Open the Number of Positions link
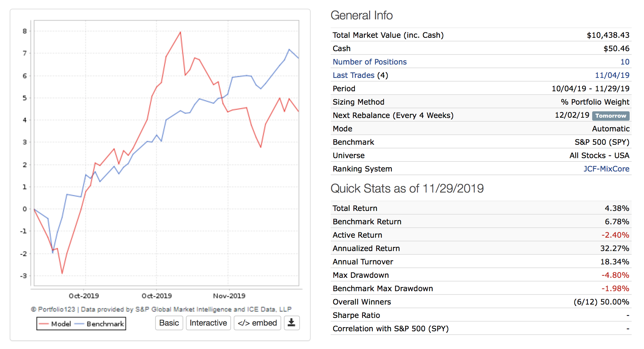644x349 pixels. 369,62
